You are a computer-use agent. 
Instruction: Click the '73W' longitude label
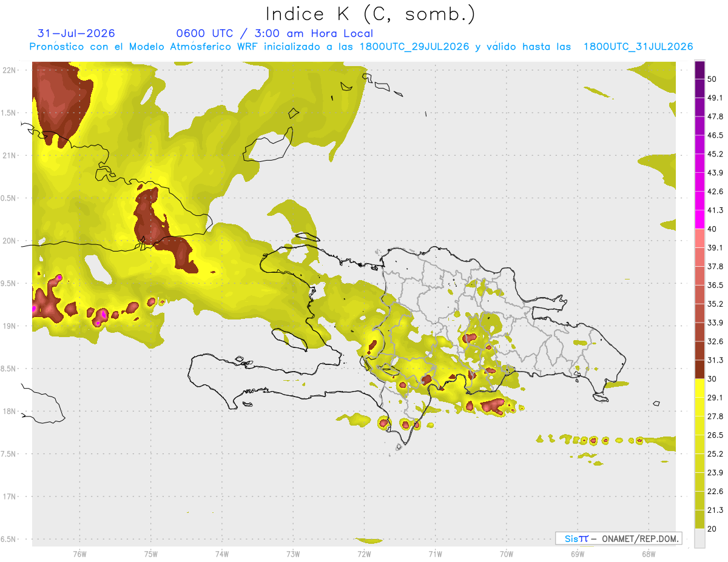coord(293,554)
